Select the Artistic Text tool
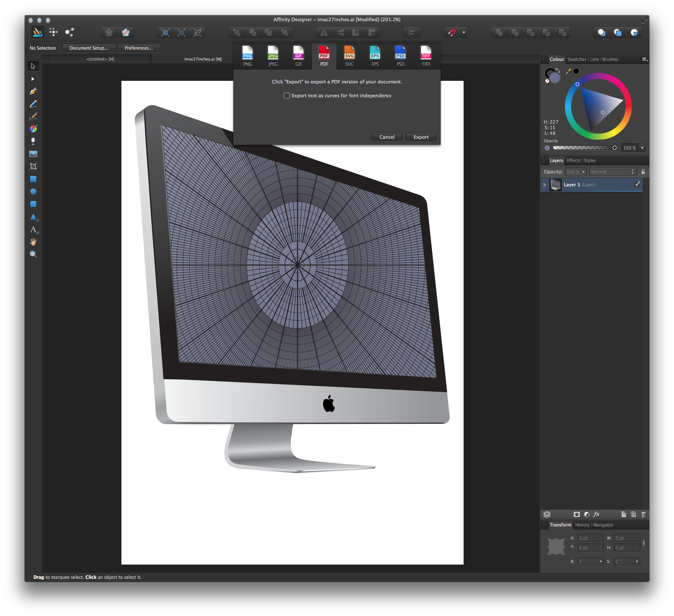Screen dimensions: 674x616 pos(33,230)
